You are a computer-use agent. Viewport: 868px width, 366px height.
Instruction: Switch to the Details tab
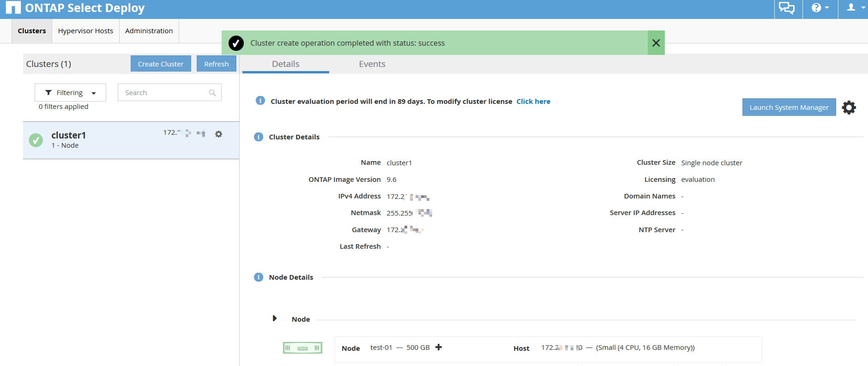tap(286, 64)
